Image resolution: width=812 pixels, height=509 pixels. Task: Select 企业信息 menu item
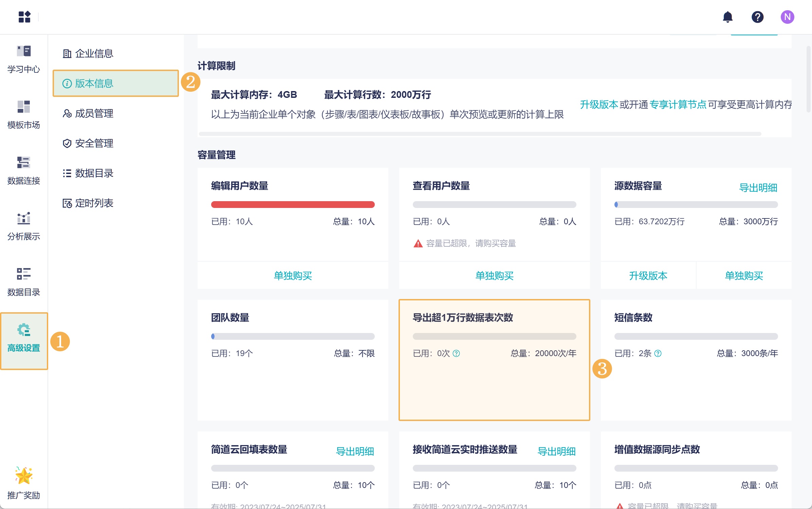pos(94,53)
